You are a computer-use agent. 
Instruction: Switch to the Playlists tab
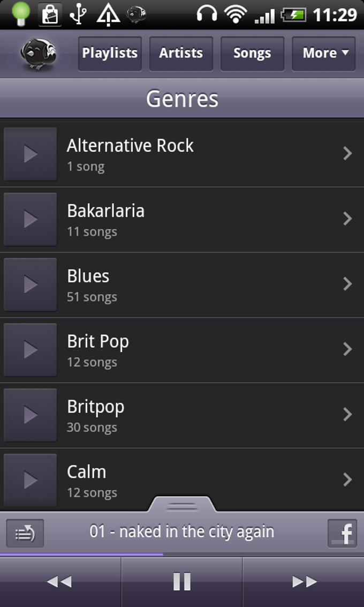tap(110, 54)
